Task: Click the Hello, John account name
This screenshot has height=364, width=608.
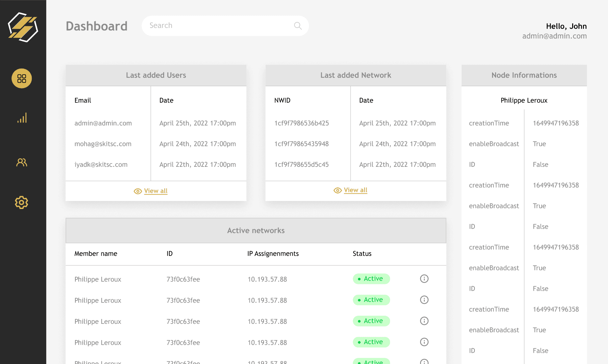Action: click(x=566, y=26)
